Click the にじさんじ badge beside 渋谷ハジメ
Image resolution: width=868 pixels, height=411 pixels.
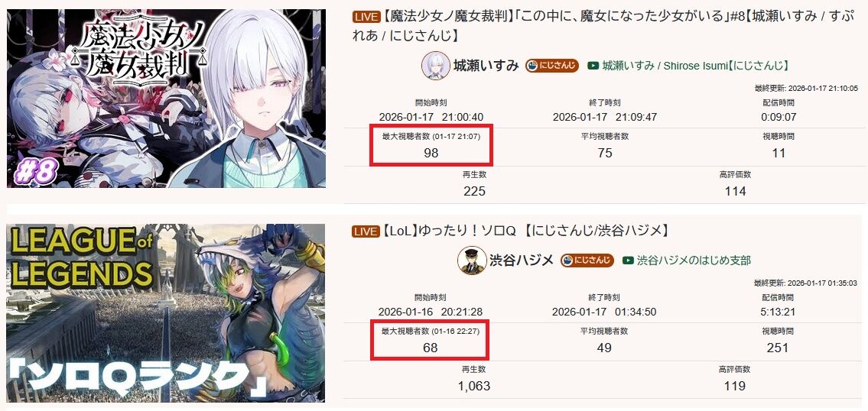click(x=587, y=260)
